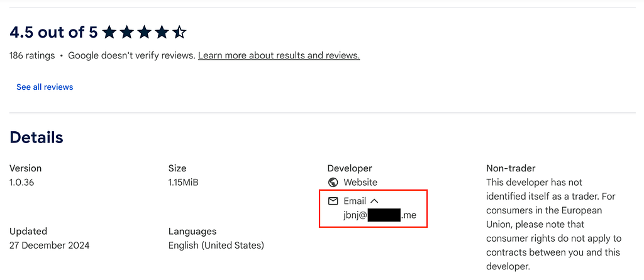
Task: Click the 1.15MiB size value
Action: pyautogui.click(x=183, y=183)
